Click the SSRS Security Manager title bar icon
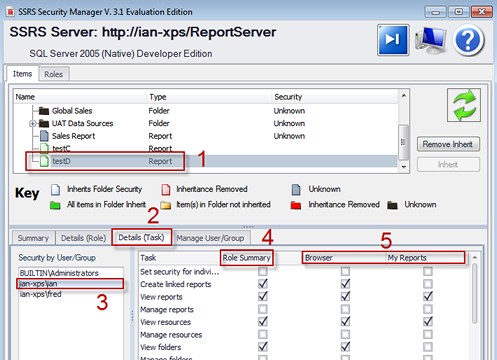Viewport: 497px width, 360px height. click(10, 12)
